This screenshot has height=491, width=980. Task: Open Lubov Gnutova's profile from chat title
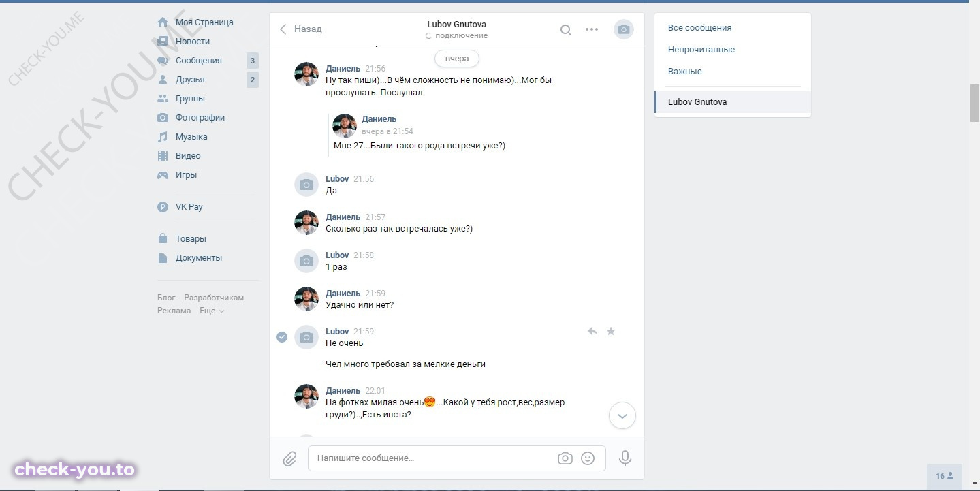457,25
